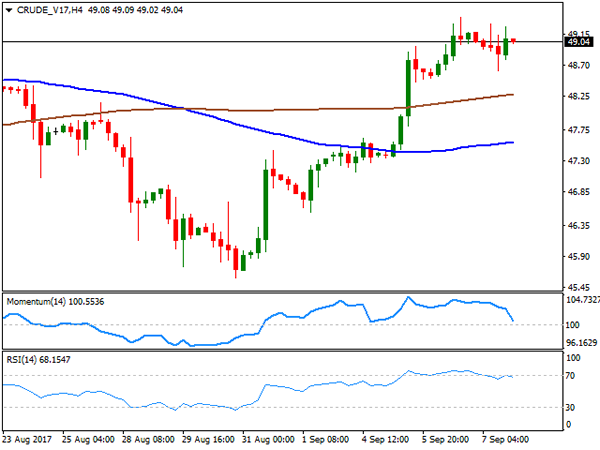Click the CRUDE_V17,H4 symbol title
The width and height of the screenshot is (600, 450).
pos(49,10)
